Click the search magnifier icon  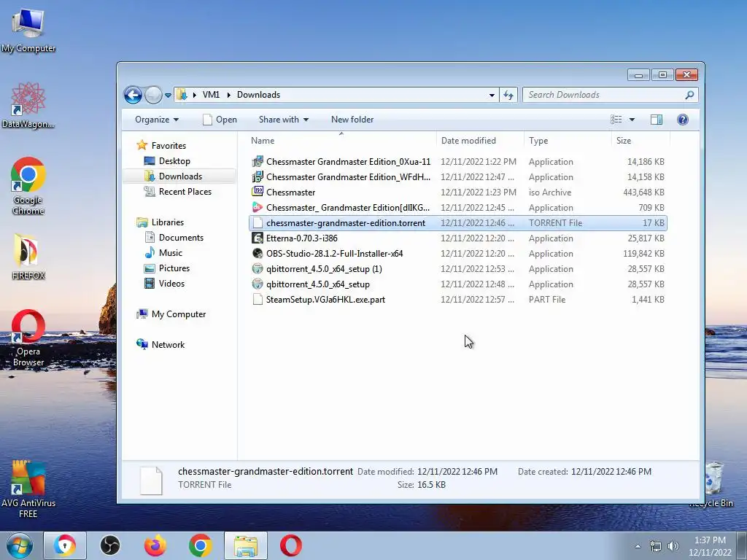689,95
